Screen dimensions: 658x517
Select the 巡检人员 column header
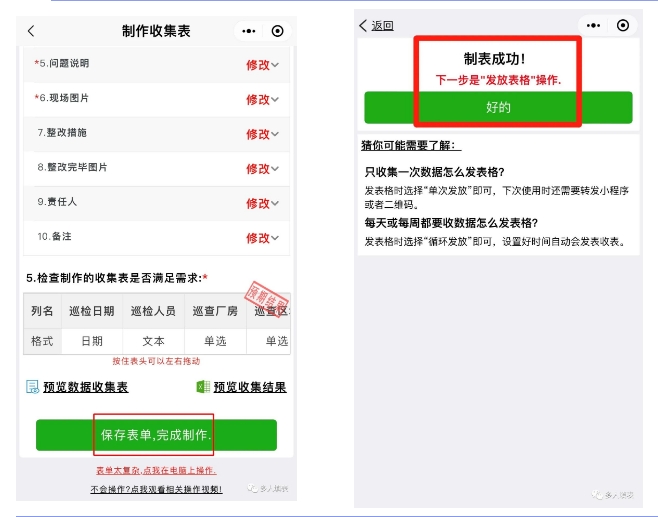click(x=153, y=311)
